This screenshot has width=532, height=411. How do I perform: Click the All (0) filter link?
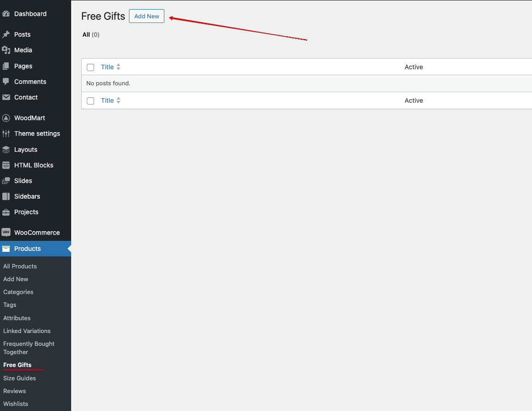point(91,34)
